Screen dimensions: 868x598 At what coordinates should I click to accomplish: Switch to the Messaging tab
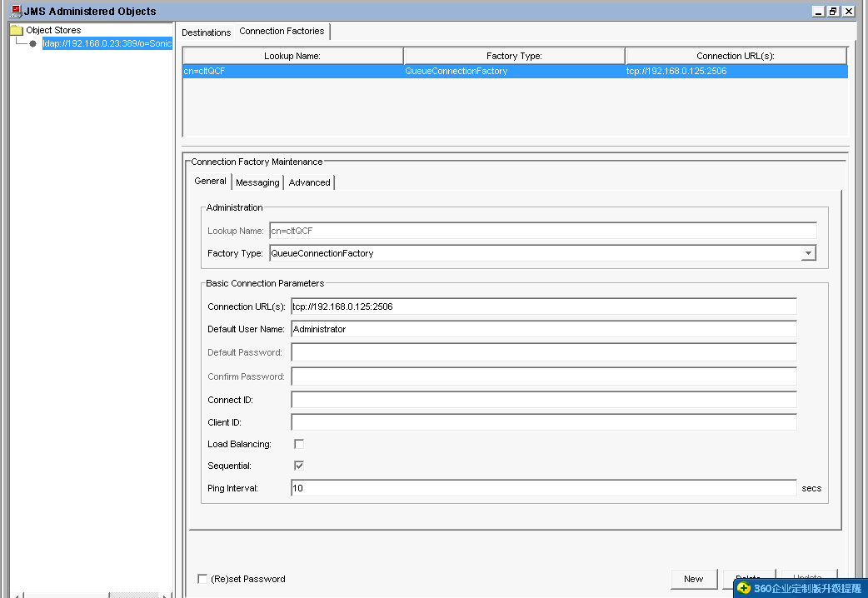[x=257, y=182]
